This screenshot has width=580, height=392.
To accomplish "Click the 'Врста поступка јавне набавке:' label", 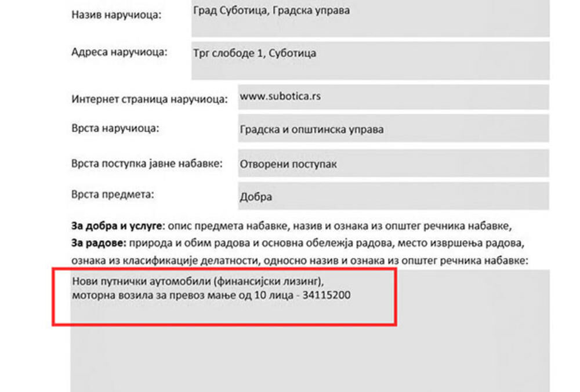I will (147, 164).
